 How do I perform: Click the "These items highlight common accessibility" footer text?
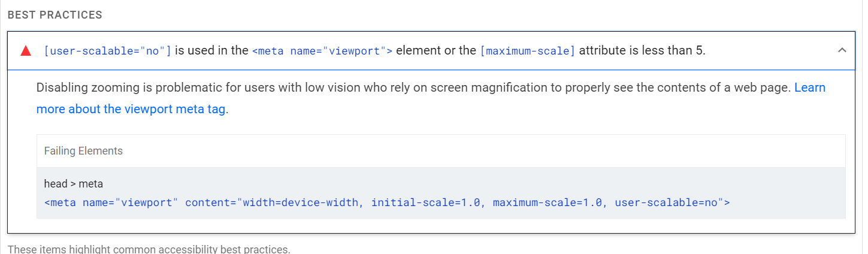[149, 249]
